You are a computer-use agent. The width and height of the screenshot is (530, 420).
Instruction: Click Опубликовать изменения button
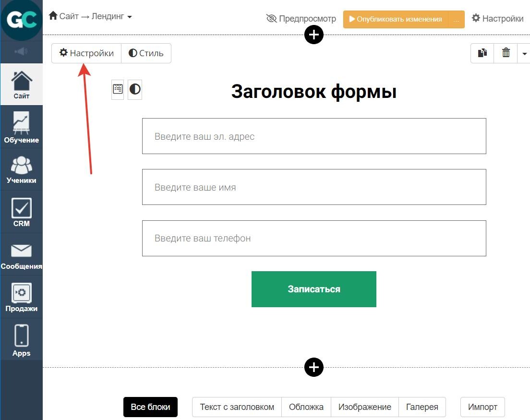[396, 19]
